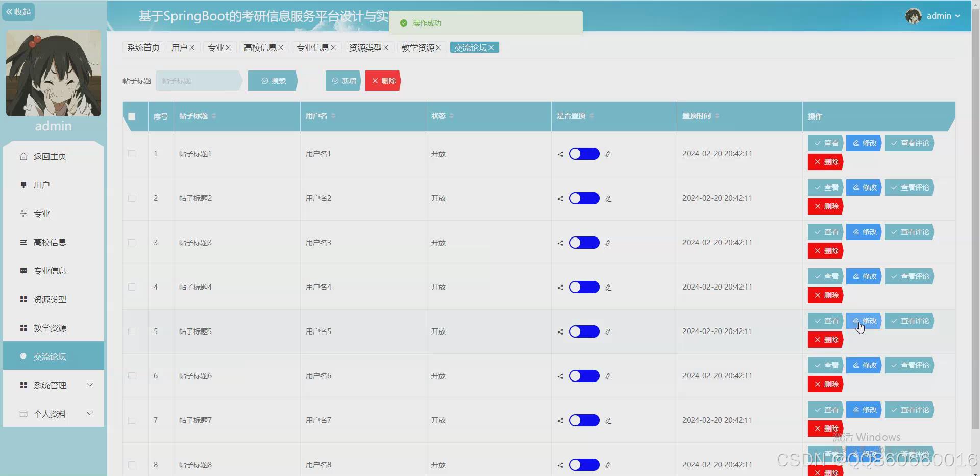Open the admin dropdown in the top right
980x476 pixels.
click(x=944, y=16)
